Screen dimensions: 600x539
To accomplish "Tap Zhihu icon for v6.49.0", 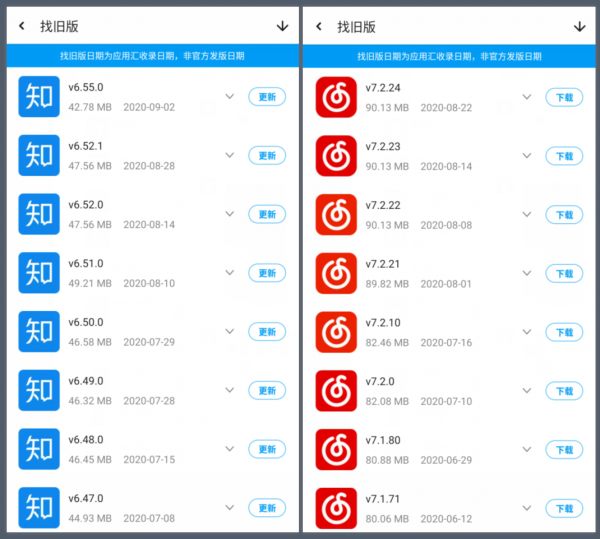I will (x=39, y=390).
